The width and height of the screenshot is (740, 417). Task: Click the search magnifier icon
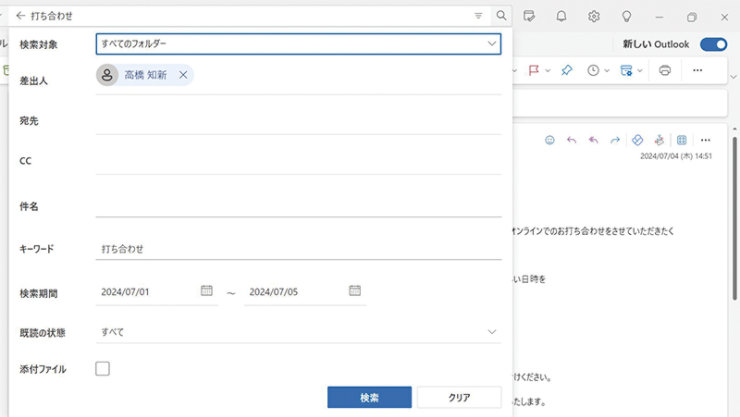pos(501,16)
